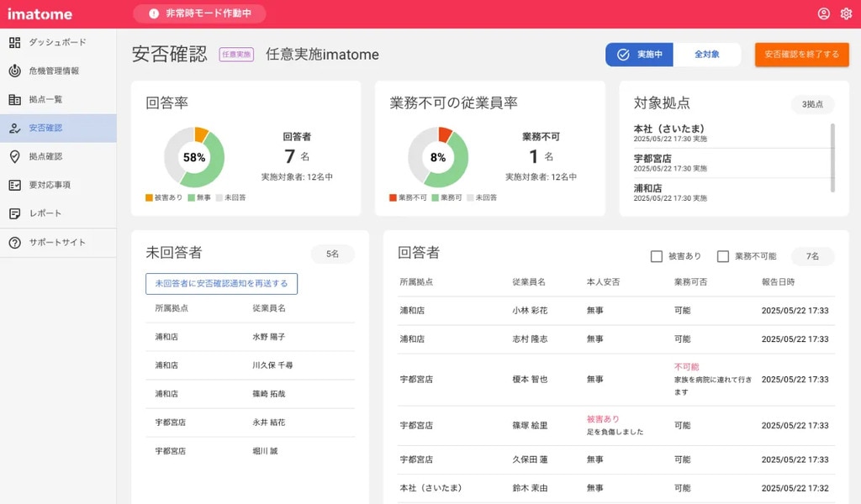Resend safety notification to non-respondents
This screenshot has width=861, height=504.
pyautogui.click(x=221, y=284)
